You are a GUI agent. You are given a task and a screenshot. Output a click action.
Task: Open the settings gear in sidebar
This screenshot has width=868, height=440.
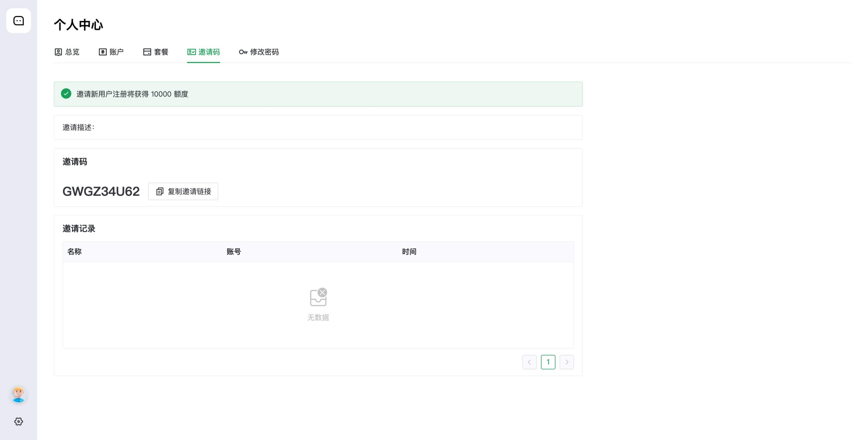coord(18,422)
